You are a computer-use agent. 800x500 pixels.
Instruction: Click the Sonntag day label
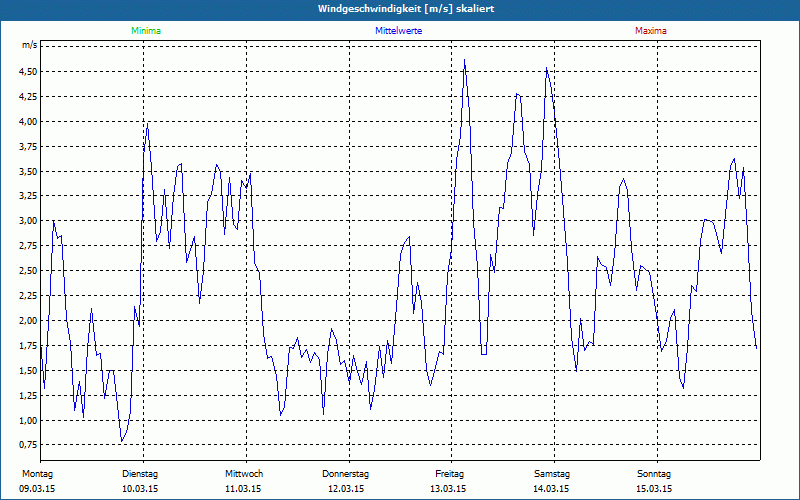(654, 474)
